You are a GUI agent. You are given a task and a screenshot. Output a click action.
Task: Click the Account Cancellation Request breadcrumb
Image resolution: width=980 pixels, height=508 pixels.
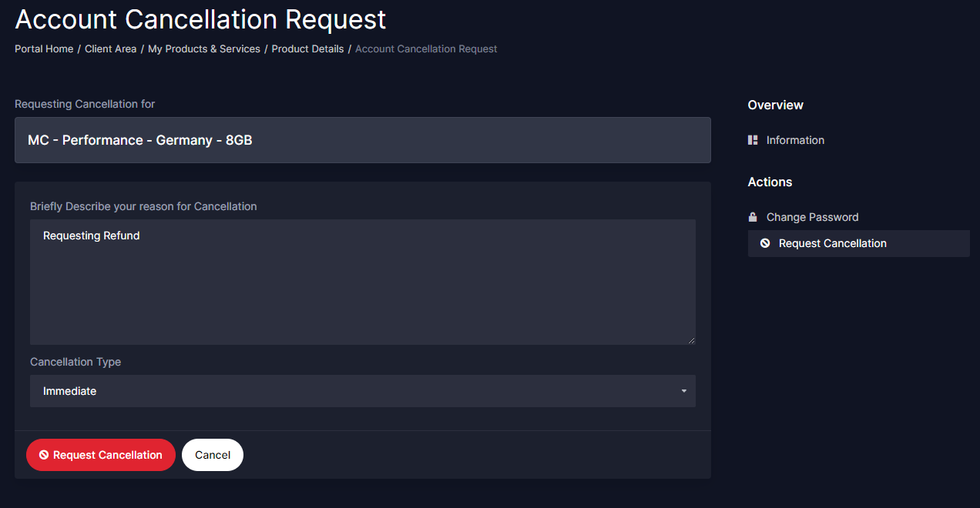coord(426,49)
